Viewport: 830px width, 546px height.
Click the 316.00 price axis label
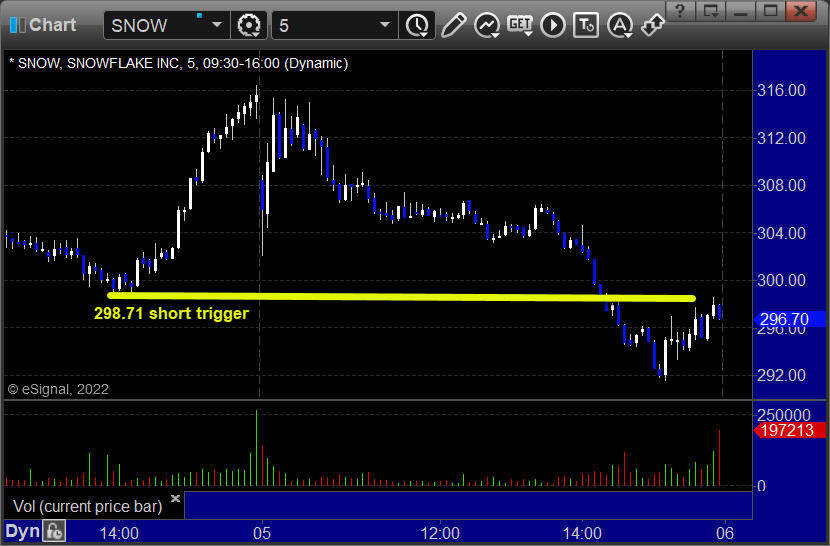coord(781,90)
